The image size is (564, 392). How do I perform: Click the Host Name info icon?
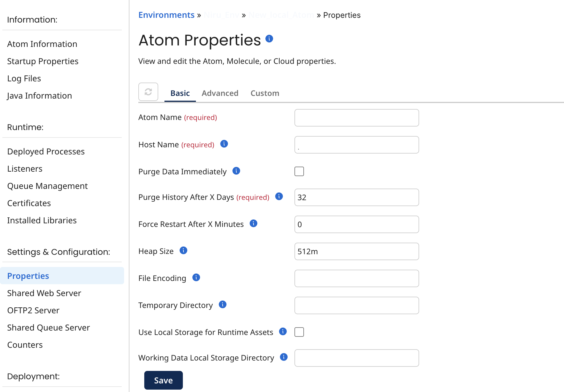[224, 144]
